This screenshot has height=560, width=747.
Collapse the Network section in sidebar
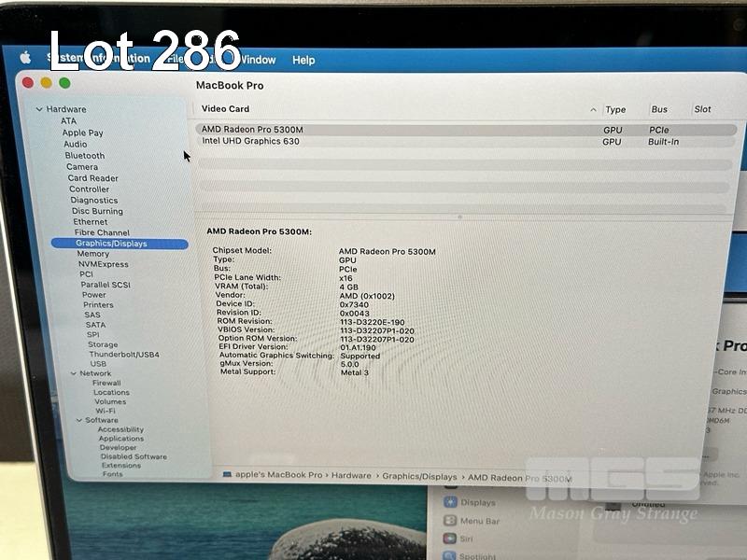pos(71,373)
